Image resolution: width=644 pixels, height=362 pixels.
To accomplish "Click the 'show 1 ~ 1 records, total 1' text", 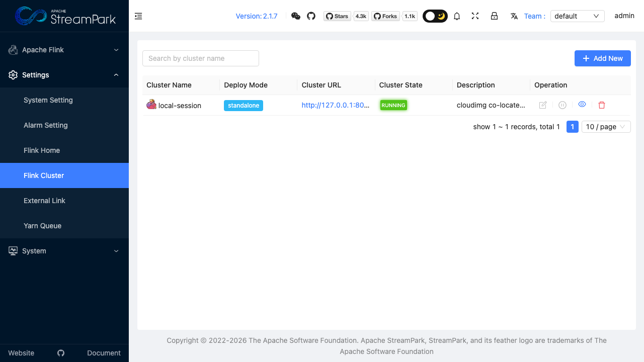I will click(x=517, y=127).
